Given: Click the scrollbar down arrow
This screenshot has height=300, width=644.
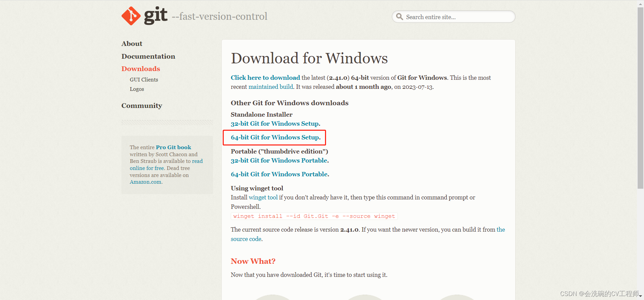Looking at the screenshot, I should [640, 297].
